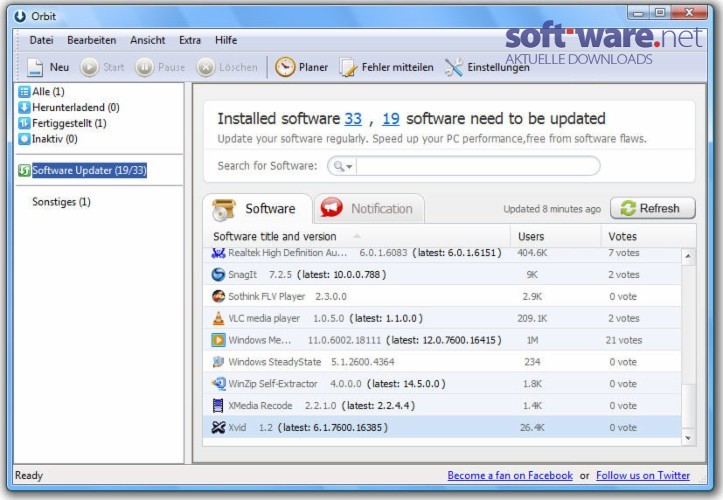The height and width of the screenshot is (500, 723).
Task: Click Follow us on Twitter link
Action: pos(643,475)
